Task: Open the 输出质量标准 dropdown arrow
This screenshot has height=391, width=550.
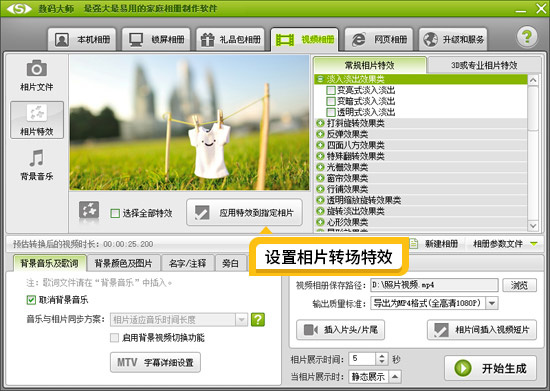Action: point(492,303)
